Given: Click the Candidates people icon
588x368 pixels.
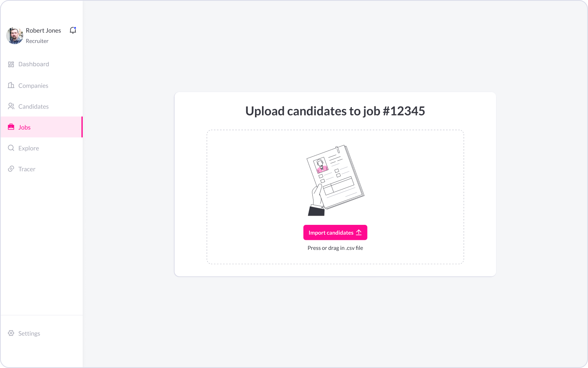Looking at the screenshot, I should click(11, 106).
